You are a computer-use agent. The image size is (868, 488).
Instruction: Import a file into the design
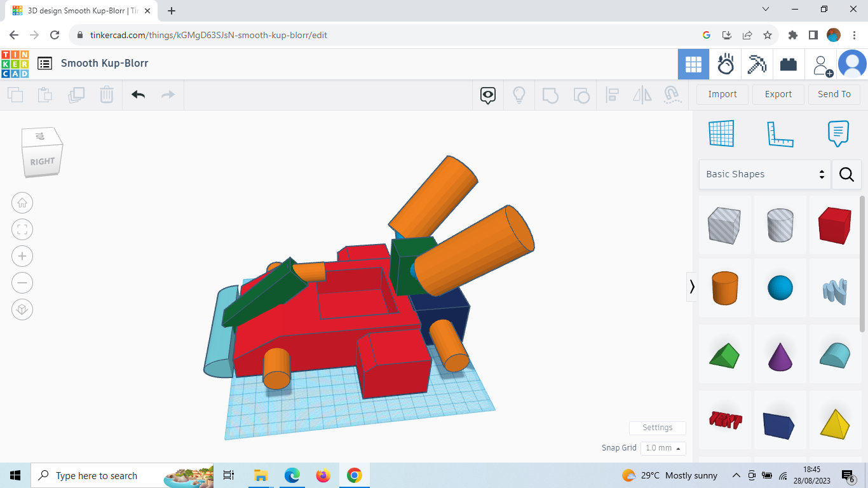click(722, 94)
